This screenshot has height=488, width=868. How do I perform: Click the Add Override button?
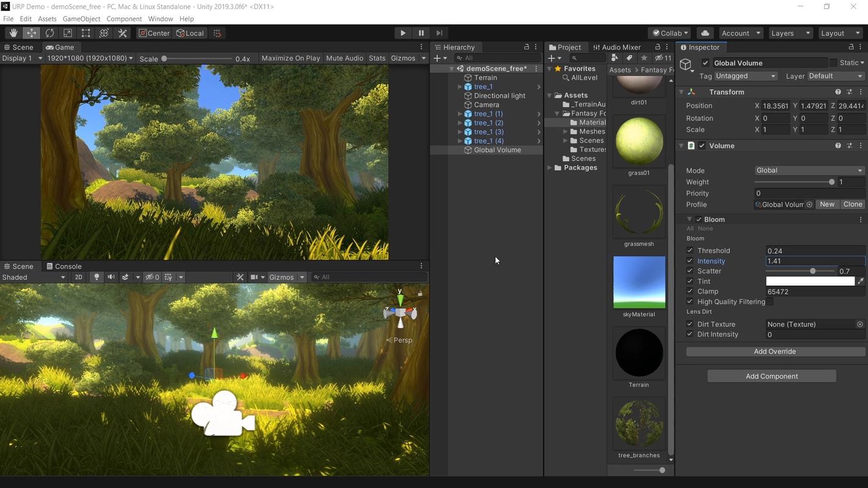pos(775,351)
